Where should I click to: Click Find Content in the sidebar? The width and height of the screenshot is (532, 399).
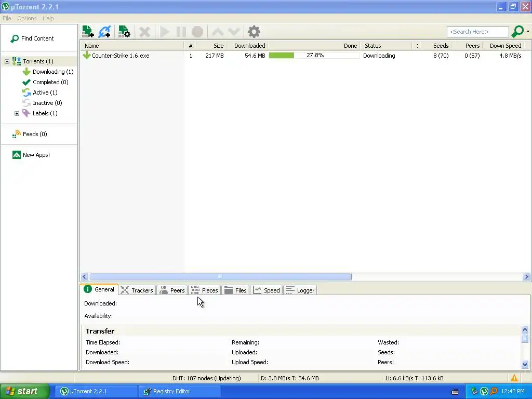click(32, 38)
